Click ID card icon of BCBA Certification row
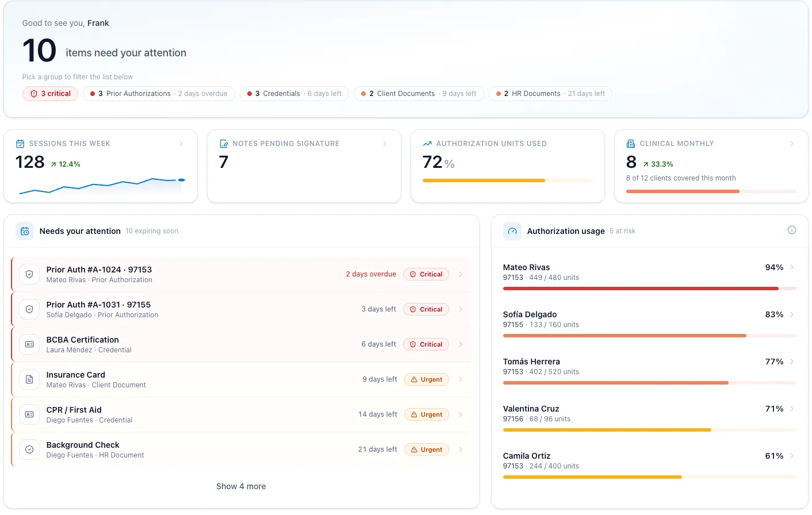This screenshot has height=515, width=812. (29, 344)
